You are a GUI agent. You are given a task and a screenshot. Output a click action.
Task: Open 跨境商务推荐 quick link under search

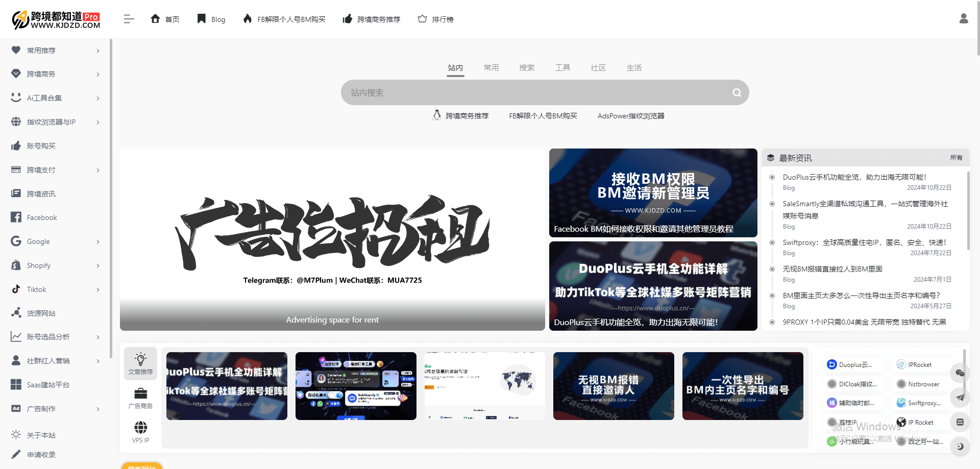click(460, 116)
